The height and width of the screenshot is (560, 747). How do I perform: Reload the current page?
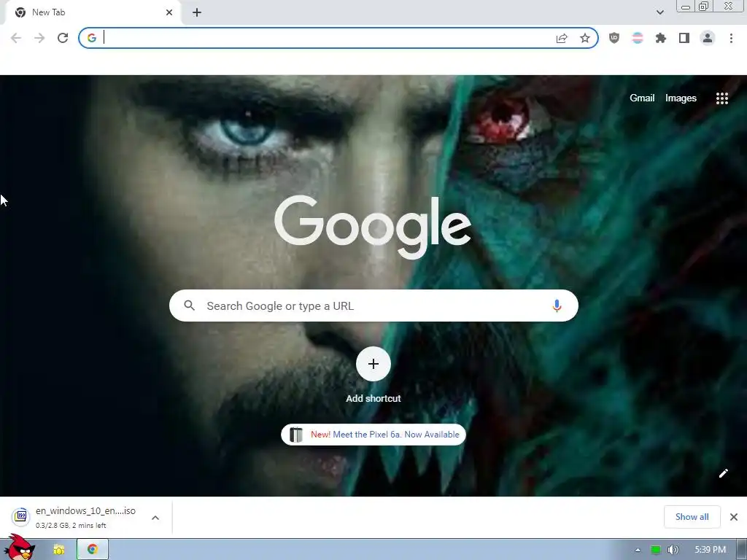point(63,38)
